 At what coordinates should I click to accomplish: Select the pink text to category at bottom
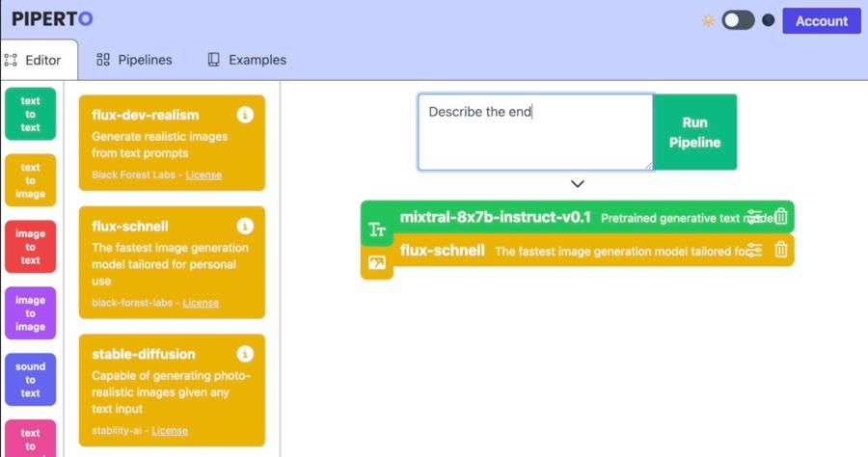click(31, 439)
